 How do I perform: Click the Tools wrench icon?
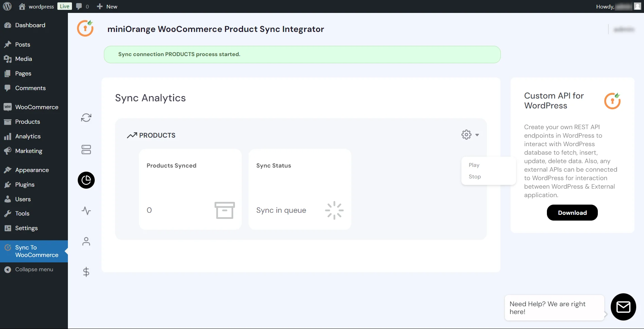7,213
